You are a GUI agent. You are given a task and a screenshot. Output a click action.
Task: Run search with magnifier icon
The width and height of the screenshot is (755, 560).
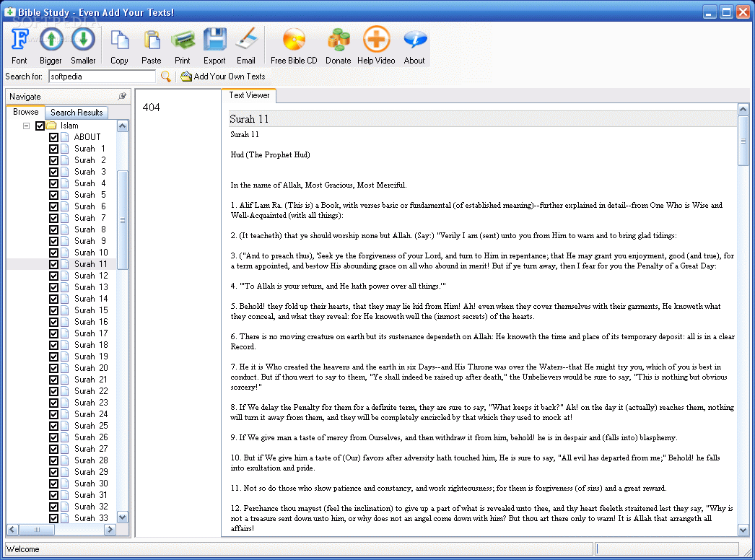165,76
